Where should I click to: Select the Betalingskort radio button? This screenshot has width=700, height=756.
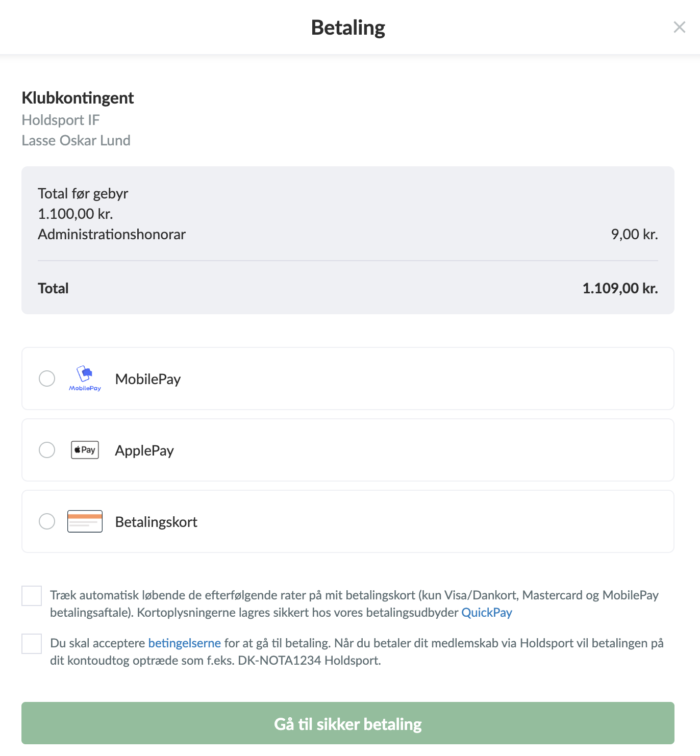coord(47,521)
